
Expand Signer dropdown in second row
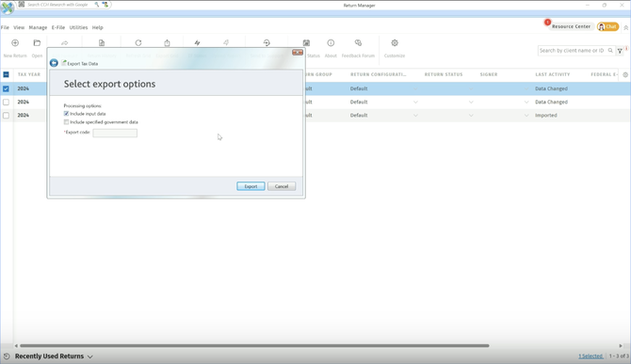(x=526, y=102)
